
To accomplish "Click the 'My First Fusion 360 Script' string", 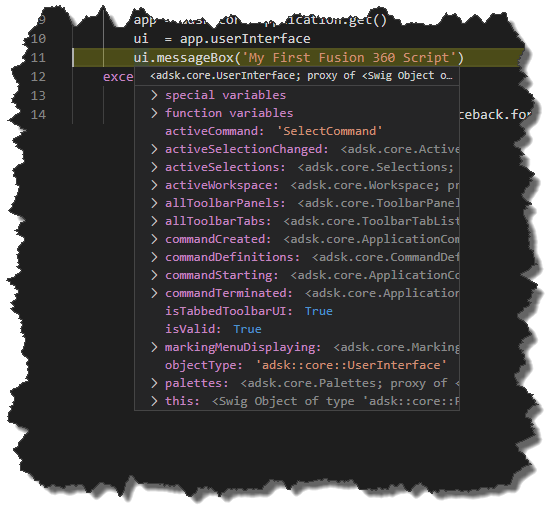I will [349, 58].
